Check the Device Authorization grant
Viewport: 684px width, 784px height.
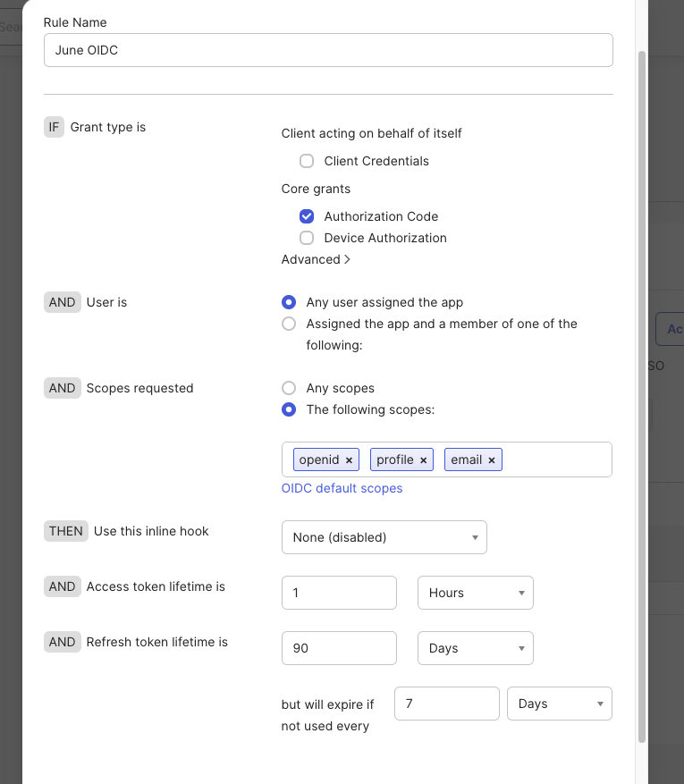pyautogui.click(x=307, y=238)
